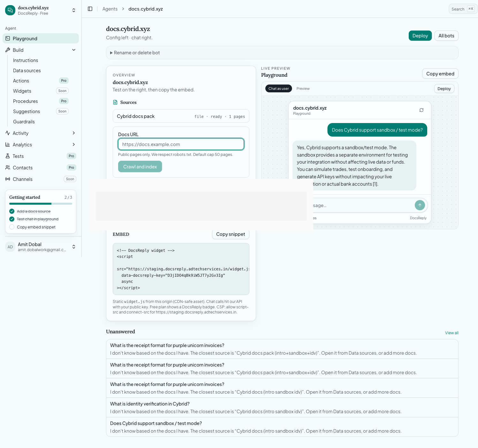Click the Analytics bar chart icon
The width and height of the screenshot is (478, 448).
[8, 144]
